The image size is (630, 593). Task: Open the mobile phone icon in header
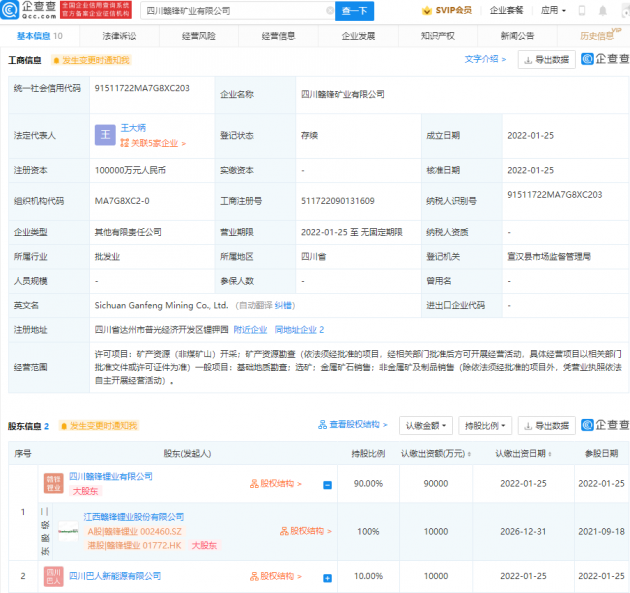[582, 11]
